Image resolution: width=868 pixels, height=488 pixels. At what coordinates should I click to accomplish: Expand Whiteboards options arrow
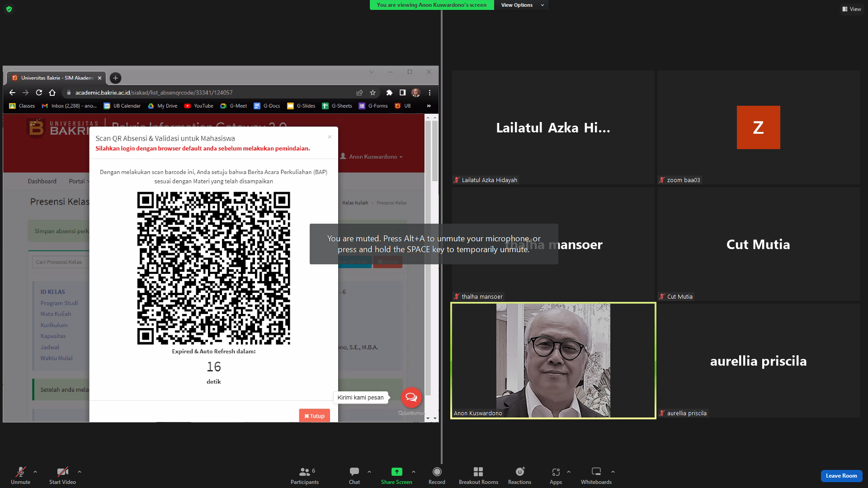click(613, 472)
